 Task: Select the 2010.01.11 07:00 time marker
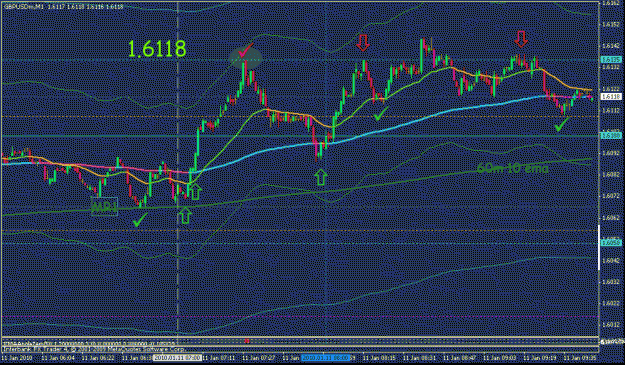click(x=177, y=358)
